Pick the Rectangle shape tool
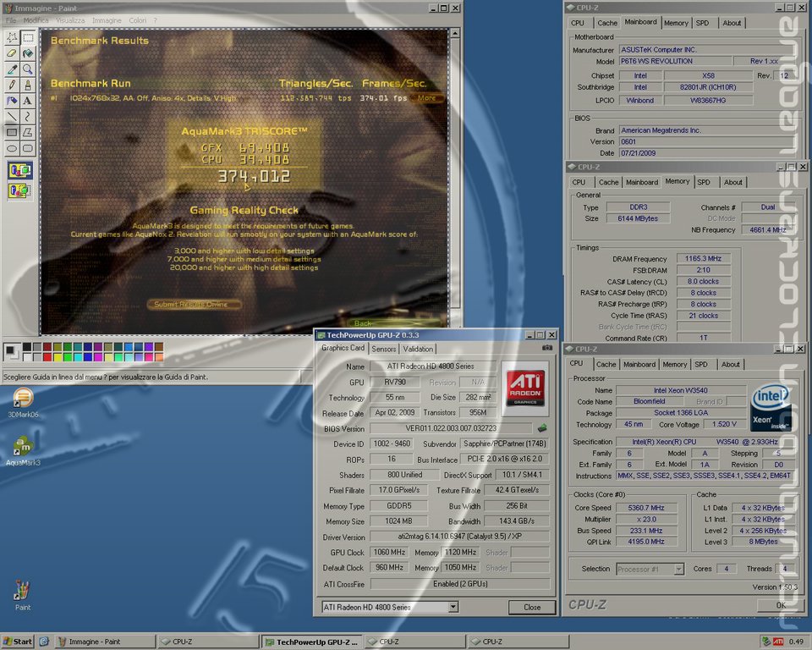 [12, 132]
